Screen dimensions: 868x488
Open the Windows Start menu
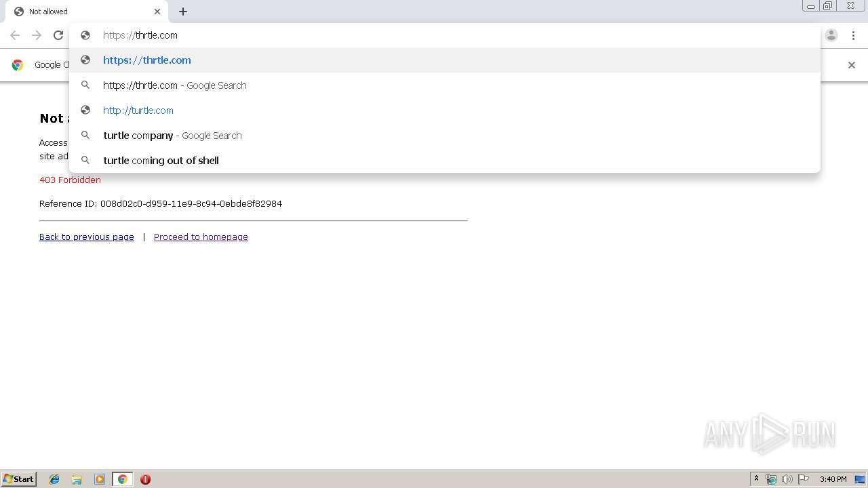pos(18,479)
